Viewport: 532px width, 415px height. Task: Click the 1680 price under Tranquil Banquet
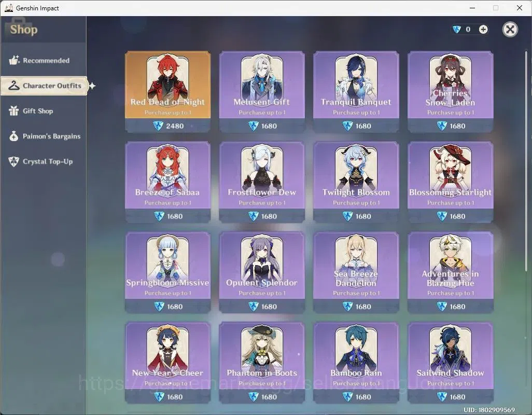[x=363, y=126]
